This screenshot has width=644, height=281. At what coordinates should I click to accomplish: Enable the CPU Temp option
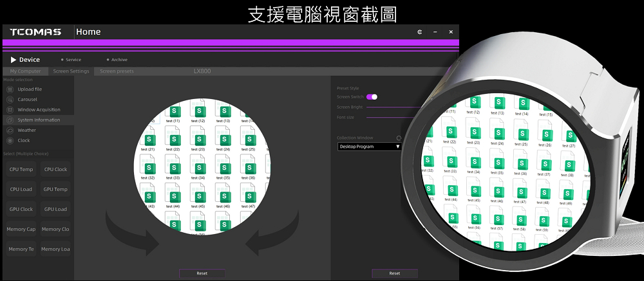click(x=21, y=170)
